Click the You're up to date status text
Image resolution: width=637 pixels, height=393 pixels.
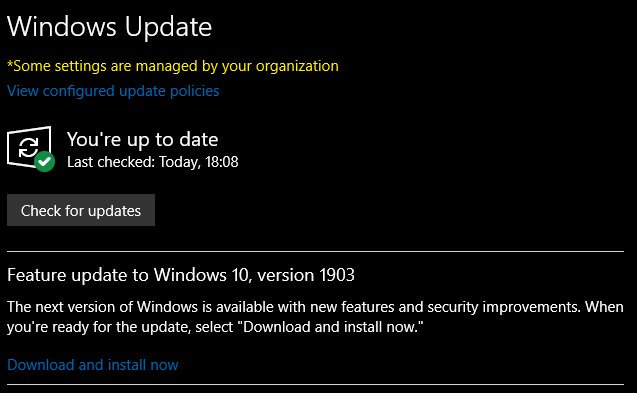click(x=143, y=139)
